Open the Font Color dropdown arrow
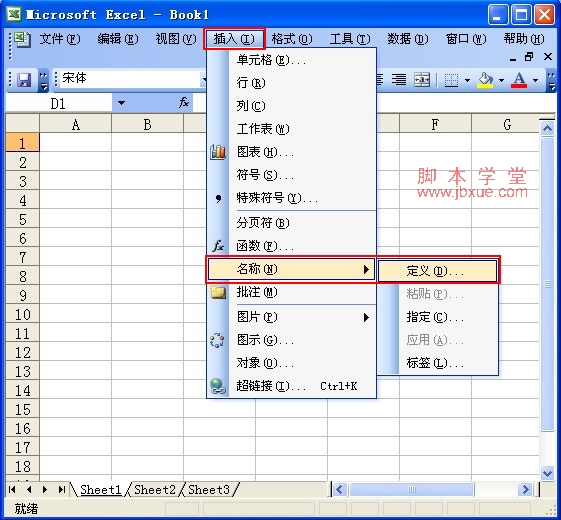This screenshot has height=520, width=561. click(x=536, y=80)
